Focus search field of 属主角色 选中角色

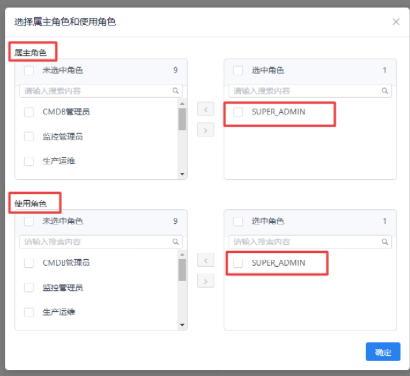310,91
